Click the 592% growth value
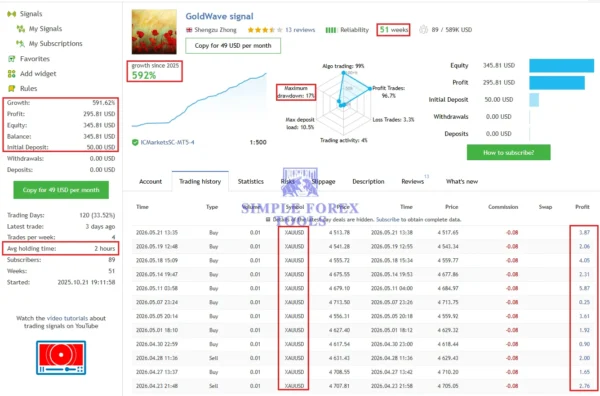 tap(144, 76)
